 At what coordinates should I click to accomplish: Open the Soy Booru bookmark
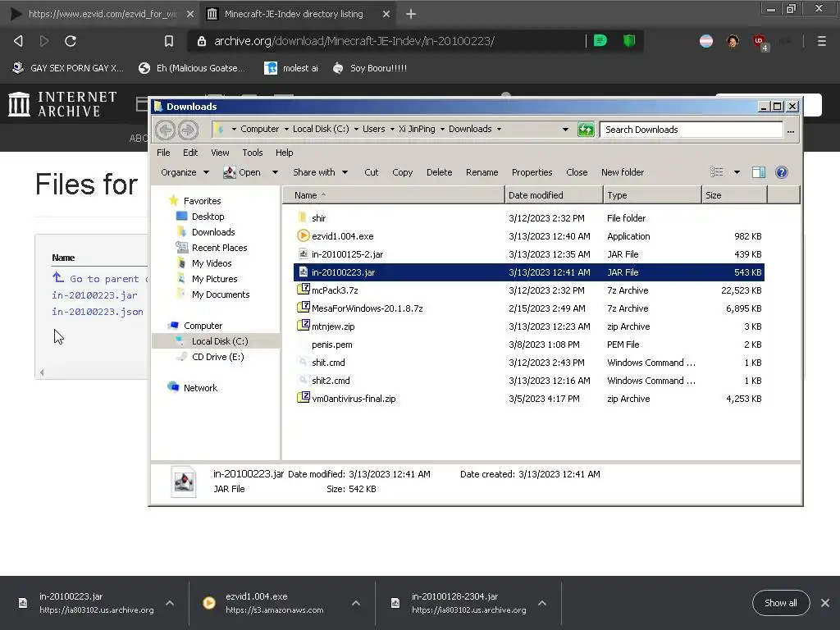coord(370,68)
